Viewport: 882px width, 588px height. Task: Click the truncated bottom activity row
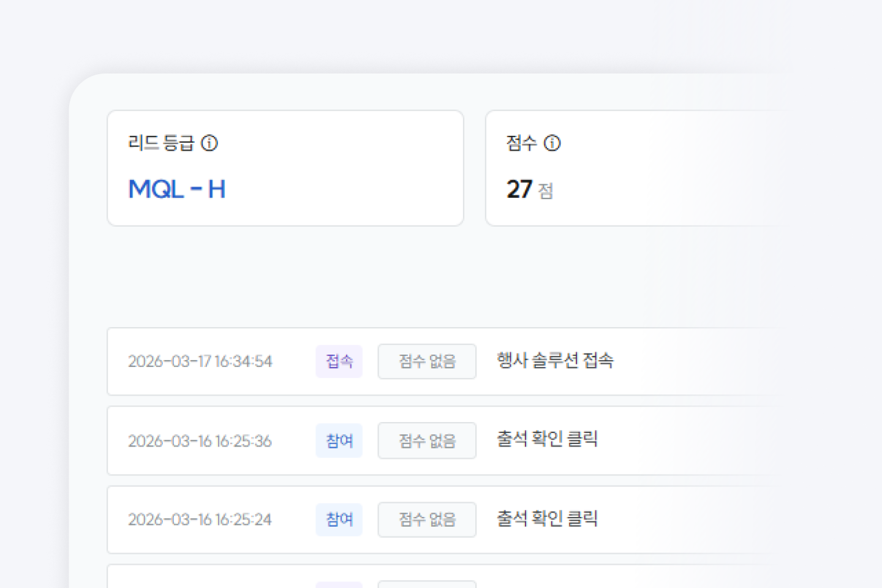coord(429,579)
